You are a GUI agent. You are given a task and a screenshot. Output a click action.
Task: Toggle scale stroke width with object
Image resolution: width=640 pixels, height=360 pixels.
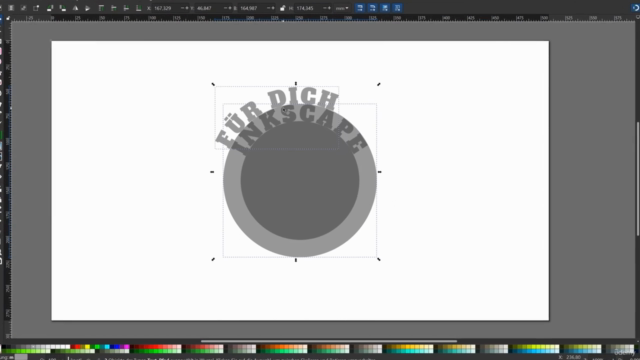click(360, 8)
